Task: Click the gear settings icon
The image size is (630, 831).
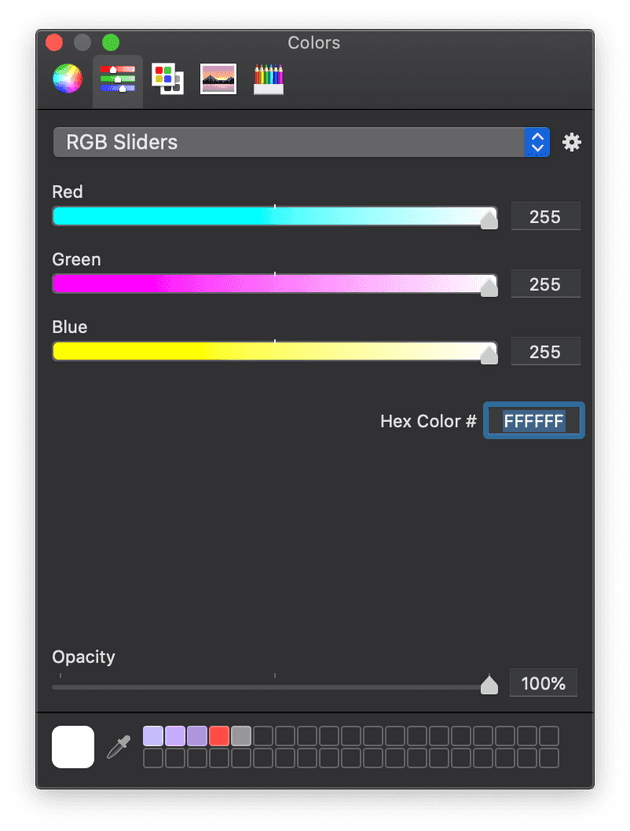Action: pyautogui.click(x=571, y=142)
